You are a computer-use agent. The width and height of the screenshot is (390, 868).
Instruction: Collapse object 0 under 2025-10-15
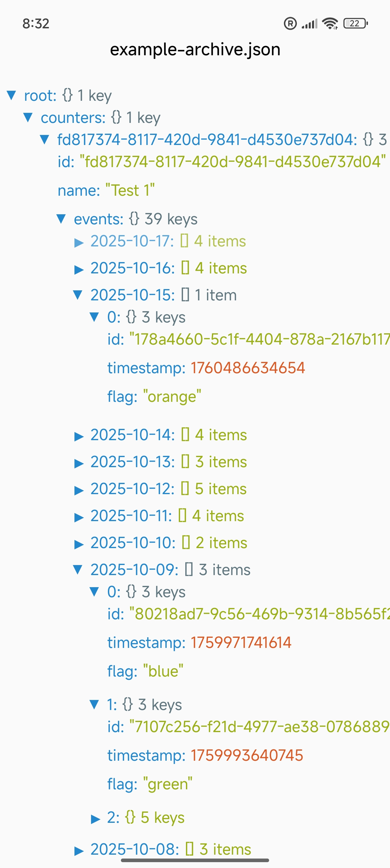(x=95, y=317)
